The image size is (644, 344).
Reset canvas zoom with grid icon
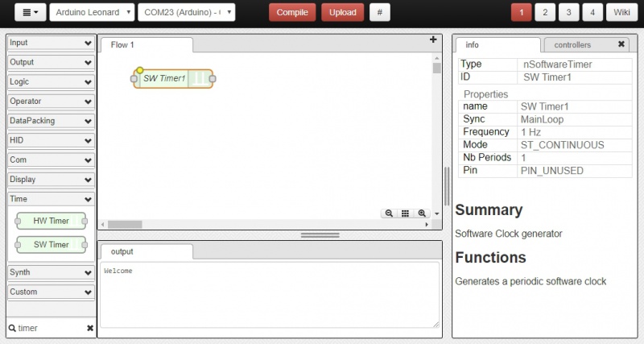click(405, 213)
